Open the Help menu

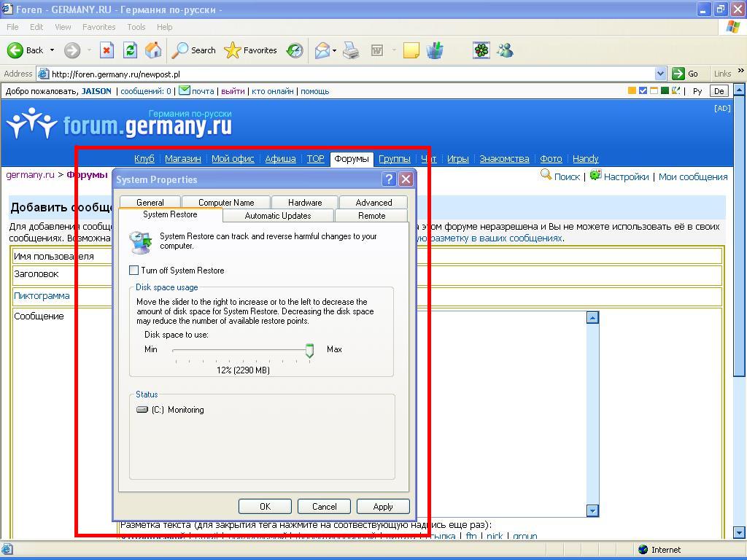[x=164, y=27]
